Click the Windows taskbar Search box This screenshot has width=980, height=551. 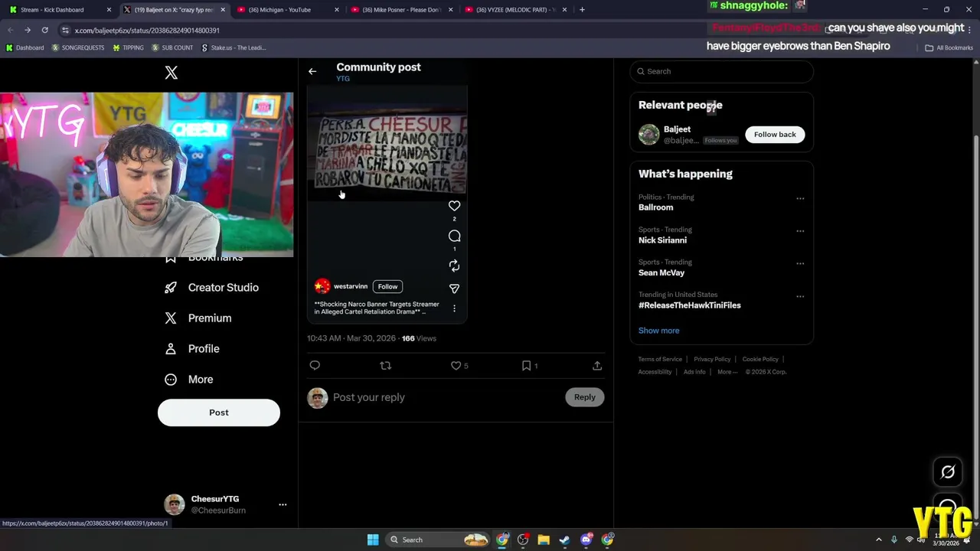[x=438, y=540]
